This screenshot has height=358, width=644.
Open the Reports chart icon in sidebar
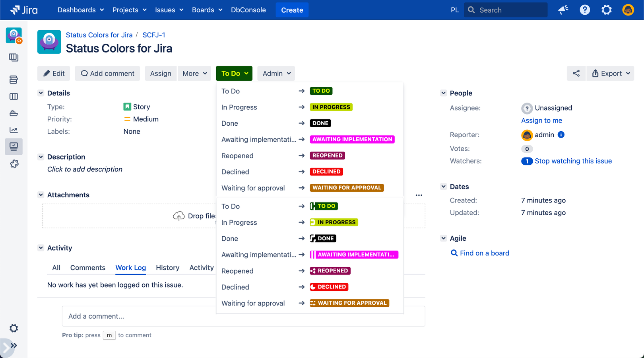(14, 130)
